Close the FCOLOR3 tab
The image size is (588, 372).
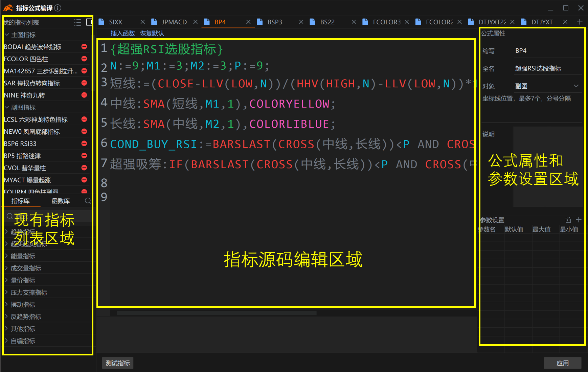(x=407, y=22)
